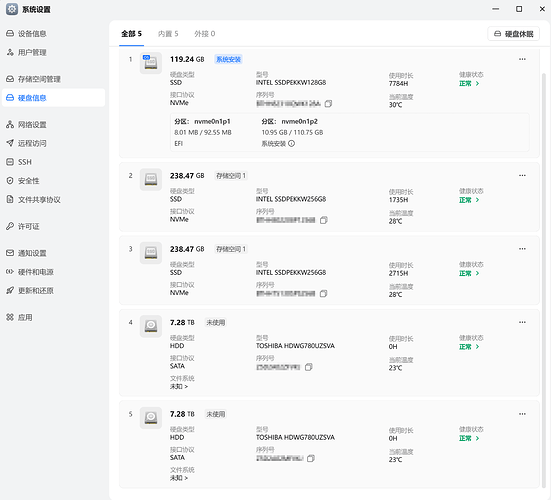Click the HDD icon of disk 5
The width and height of the screenshot is (551, 500).
pyautogui.click(x=151, y=418)
